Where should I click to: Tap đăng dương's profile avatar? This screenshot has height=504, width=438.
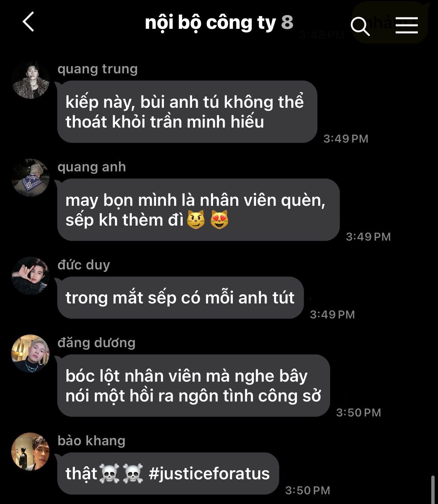coord(30,354)
